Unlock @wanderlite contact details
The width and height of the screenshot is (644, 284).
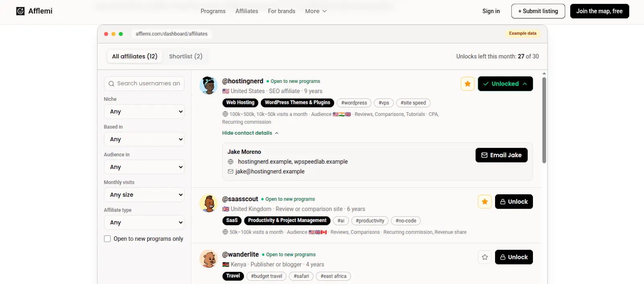pyautogui.click(x=514, y=257)
